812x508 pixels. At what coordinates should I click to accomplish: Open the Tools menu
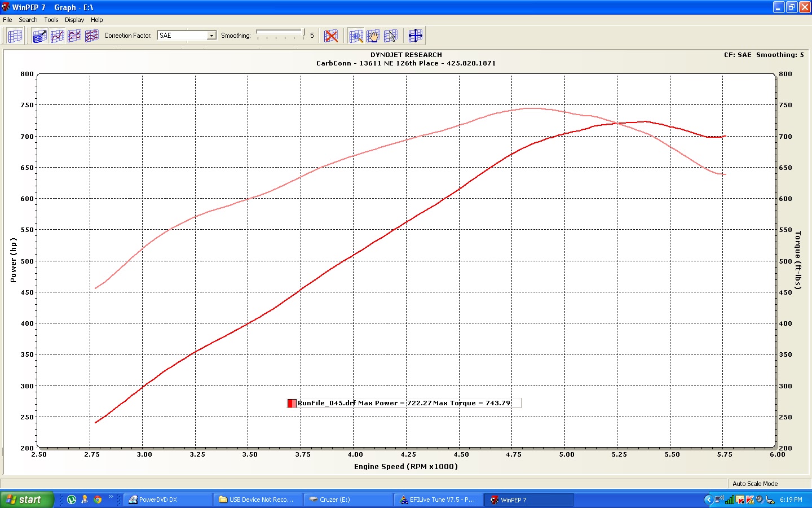coord(51,20)
